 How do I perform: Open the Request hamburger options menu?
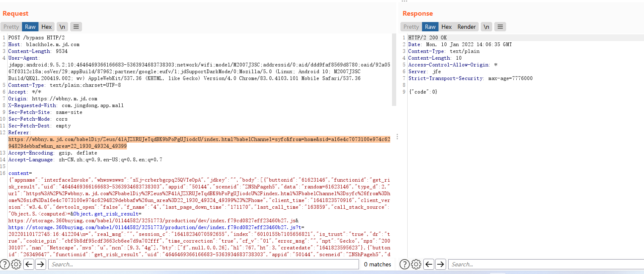76,27
